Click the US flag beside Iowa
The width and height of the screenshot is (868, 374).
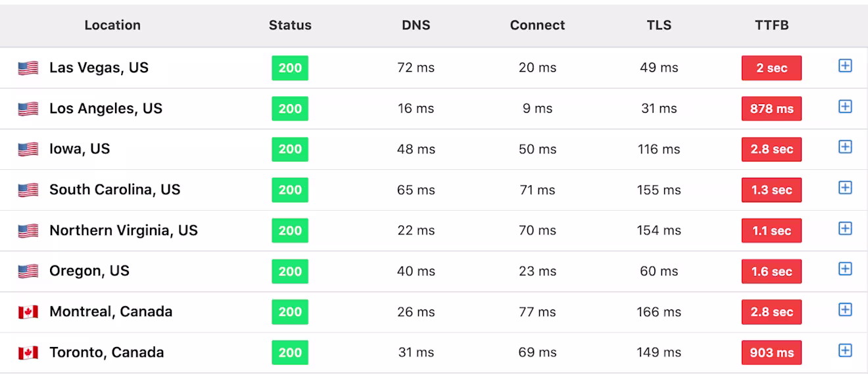tap(28, 149)
